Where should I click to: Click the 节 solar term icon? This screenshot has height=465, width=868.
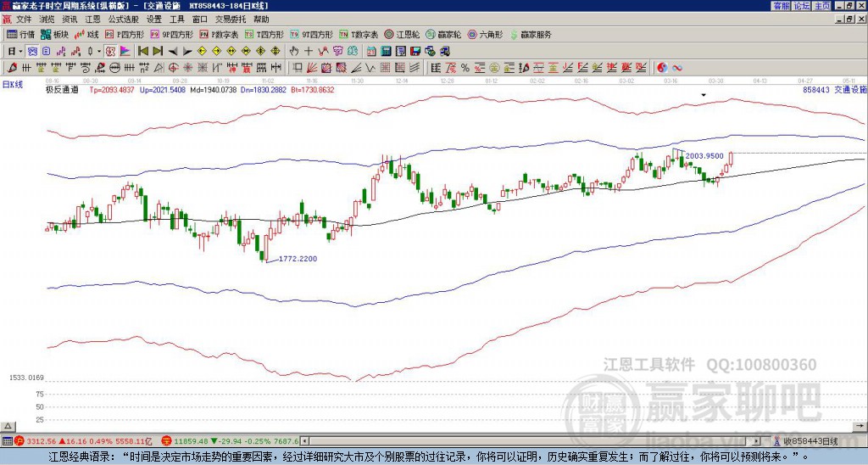337,52
